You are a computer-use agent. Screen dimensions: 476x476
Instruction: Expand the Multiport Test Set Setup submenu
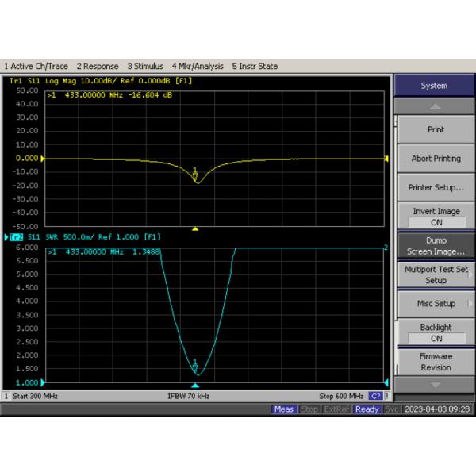coord(436,274)
